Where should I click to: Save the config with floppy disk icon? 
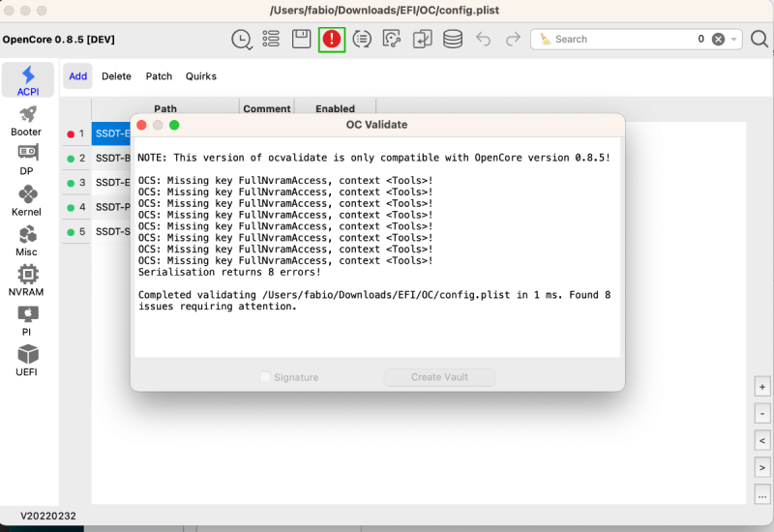click(x=301, y=39)
